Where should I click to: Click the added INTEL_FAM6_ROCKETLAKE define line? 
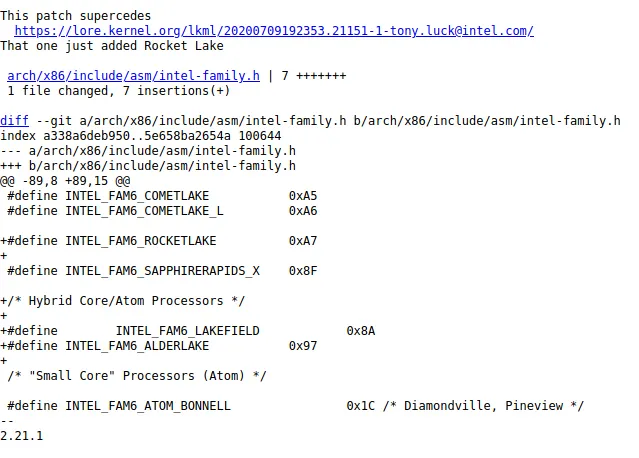tap(159, 241)
